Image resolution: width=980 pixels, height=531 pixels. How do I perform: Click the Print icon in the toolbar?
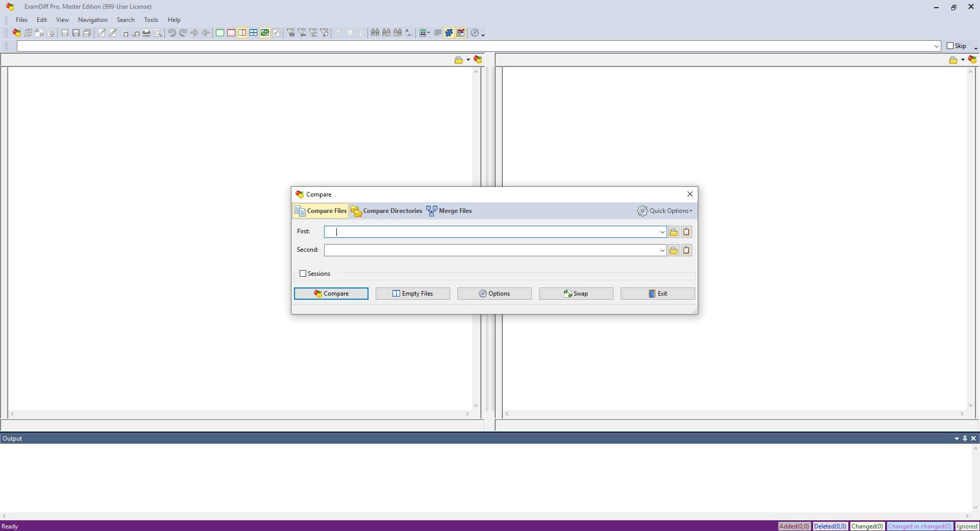pyautogui.click(x=146, y=33)
